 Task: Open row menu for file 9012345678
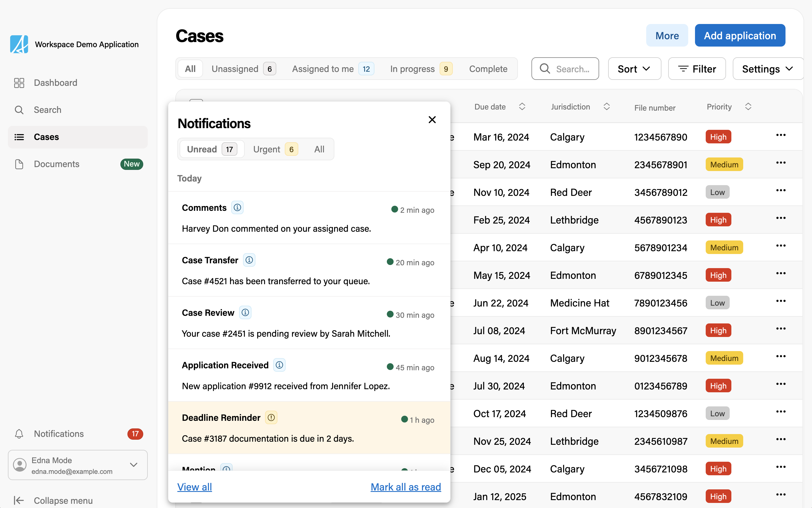(x=781, y=356)
